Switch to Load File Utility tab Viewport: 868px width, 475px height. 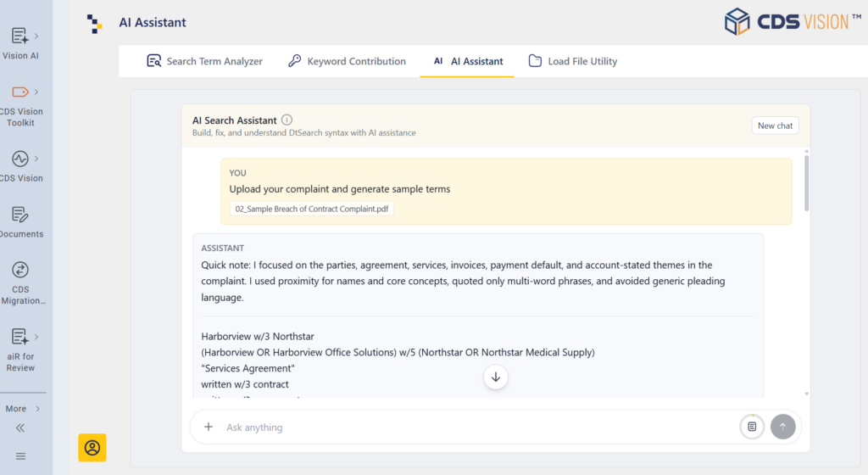[573, 61]
